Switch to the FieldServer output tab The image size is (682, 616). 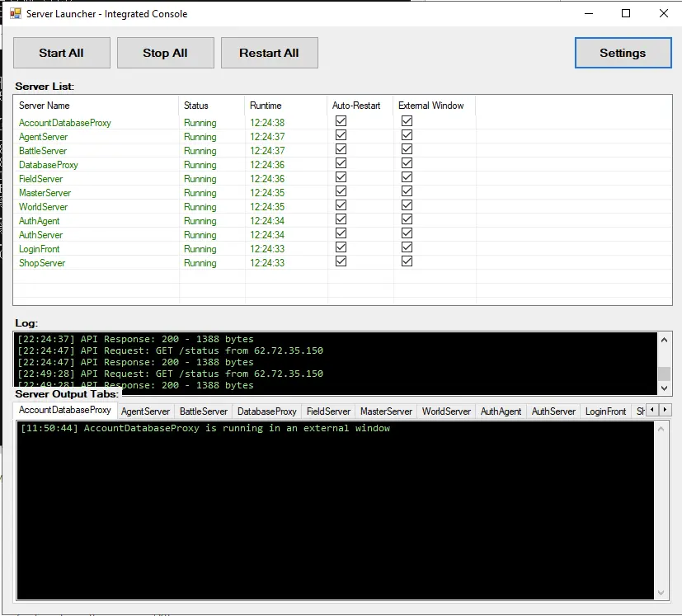click(x=328, y=411)
